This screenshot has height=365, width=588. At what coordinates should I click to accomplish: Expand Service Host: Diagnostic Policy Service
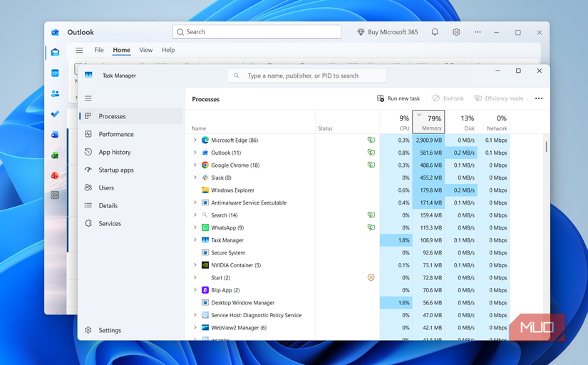pos(195,315)
